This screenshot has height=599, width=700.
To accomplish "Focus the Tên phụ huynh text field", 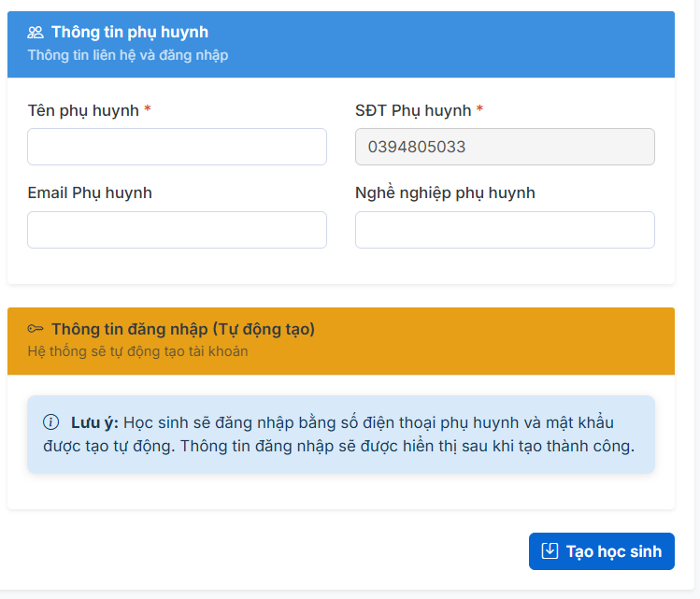I will 177,147.
